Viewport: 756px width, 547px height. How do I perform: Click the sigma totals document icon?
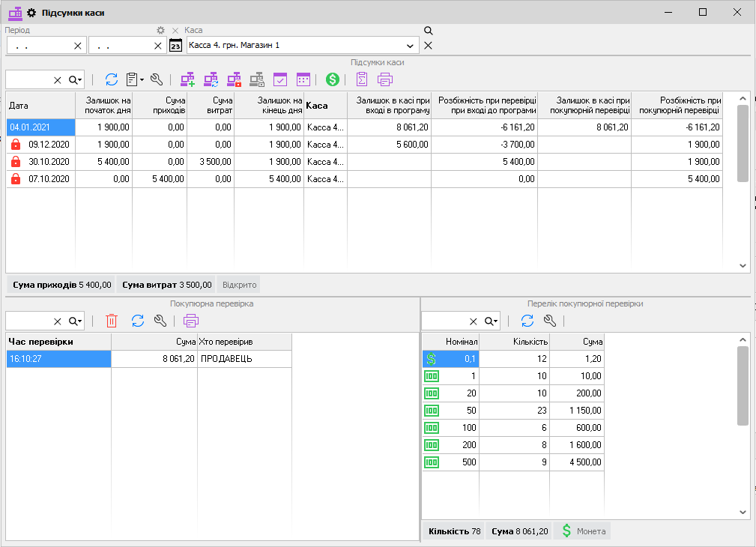(362, 79)
